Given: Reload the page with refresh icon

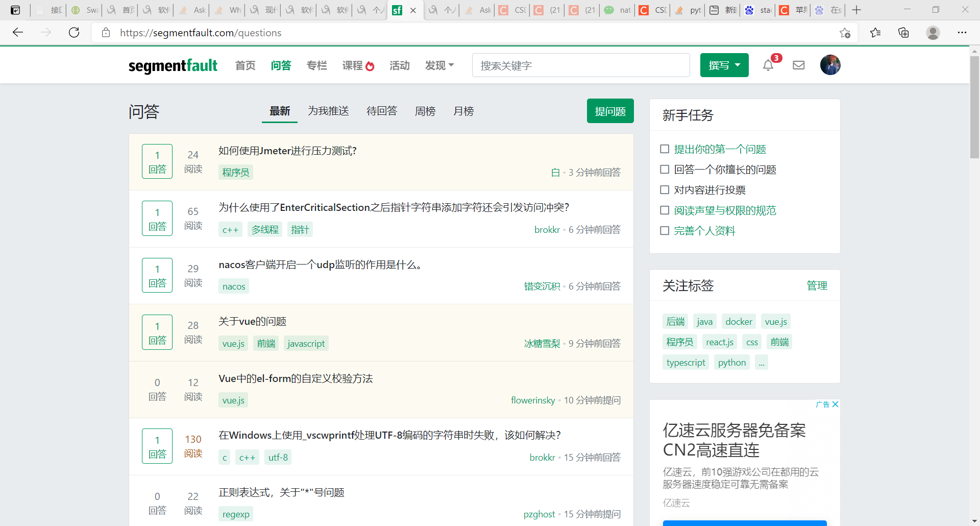Looking at the screenshot, I should (74, 33).
